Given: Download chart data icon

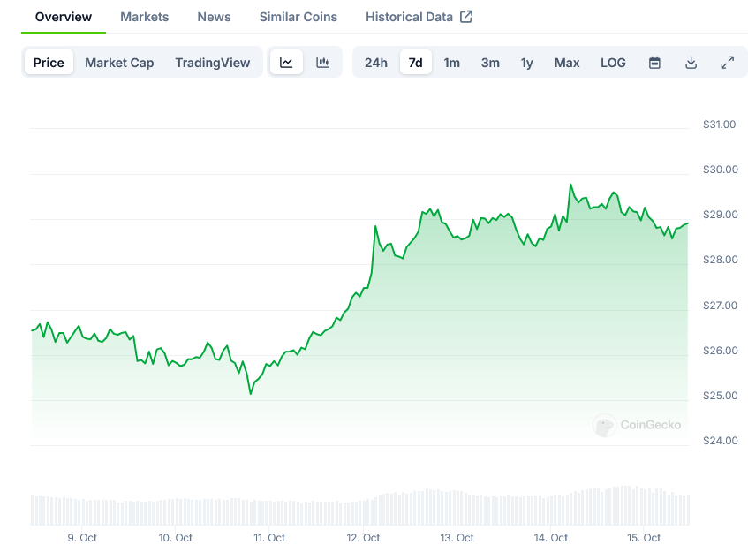Looking at the screenshot, I should pyautogui.click(x=691, y=63).
